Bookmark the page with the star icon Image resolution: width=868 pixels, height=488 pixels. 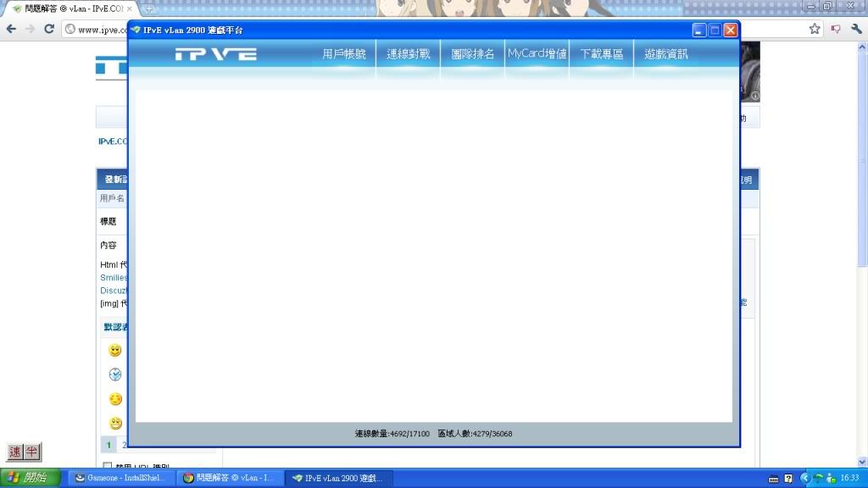pos(815,29)
